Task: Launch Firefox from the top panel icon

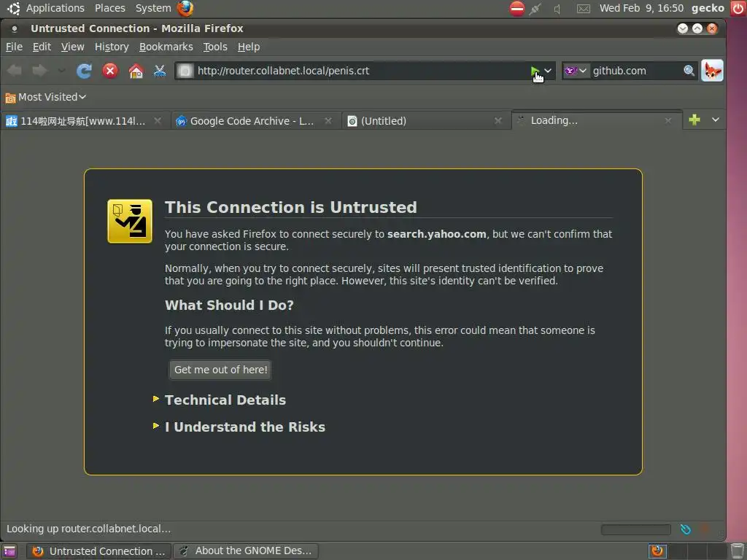Action: pyautogui.click(x=185, y=8)
